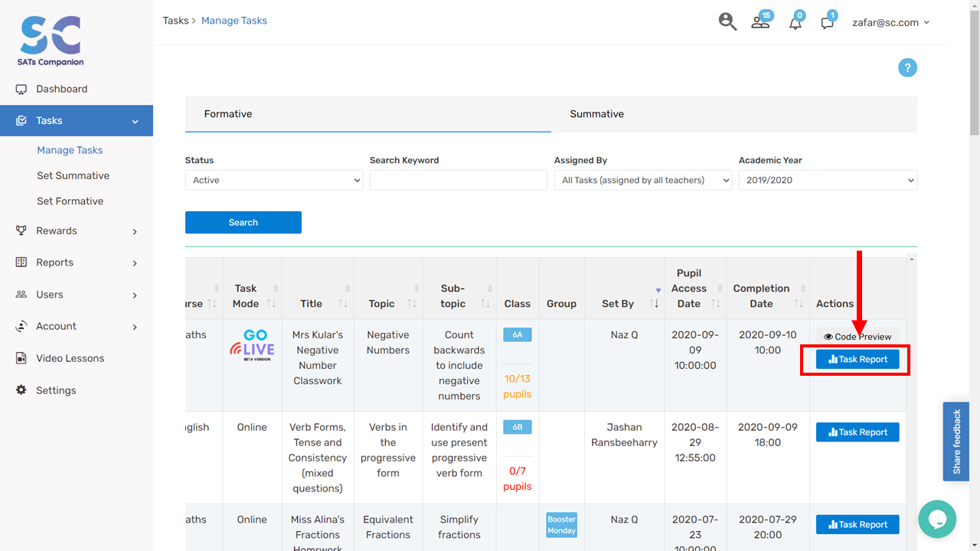Open Task Report for Verb Forms task
This screenshot has height=551, width=980.
coord(857,432)
